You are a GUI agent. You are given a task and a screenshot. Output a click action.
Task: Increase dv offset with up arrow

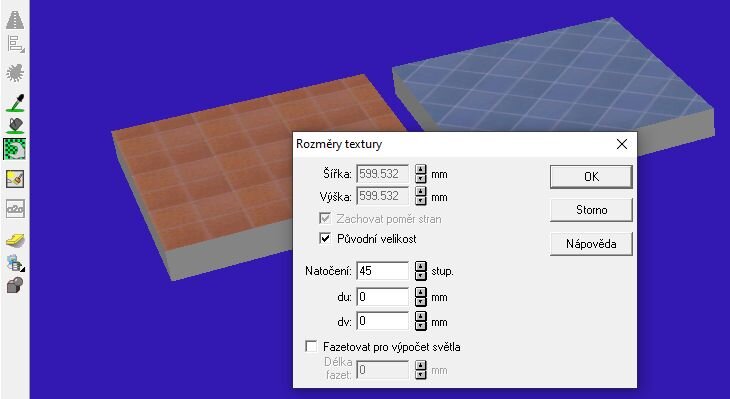point(421,317)
